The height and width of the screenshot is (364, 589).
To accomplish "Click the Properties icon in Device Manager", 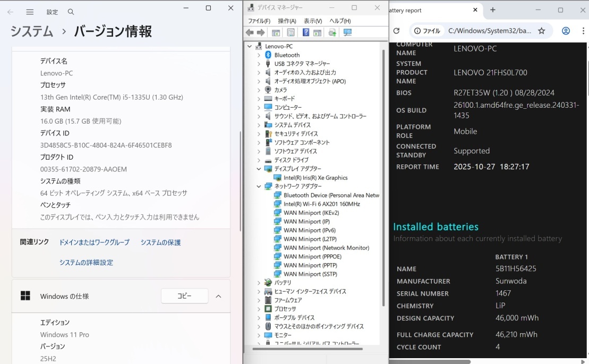I will click(x=291, y=32).
